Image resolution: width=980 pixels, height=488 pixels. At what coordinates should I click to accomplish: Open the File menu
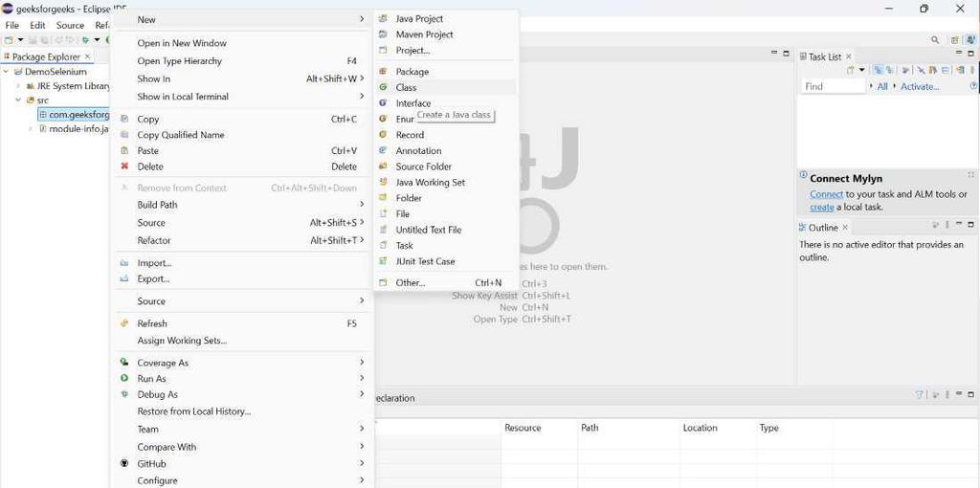11,26
